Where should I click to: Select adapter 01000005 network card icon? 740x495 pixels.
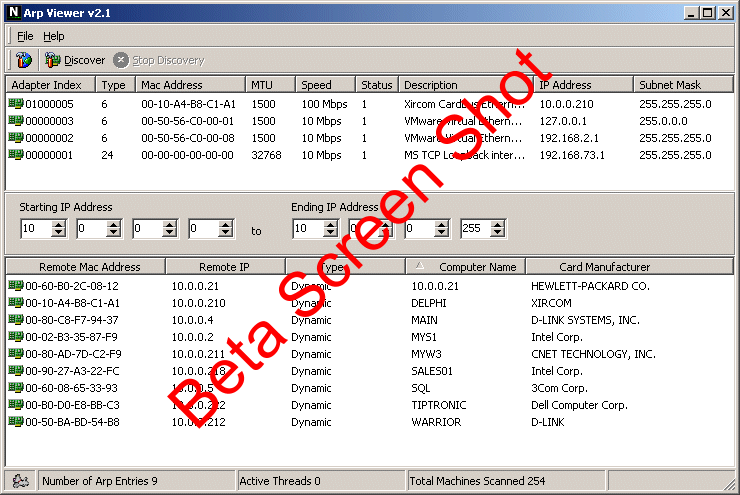point(15,104)
